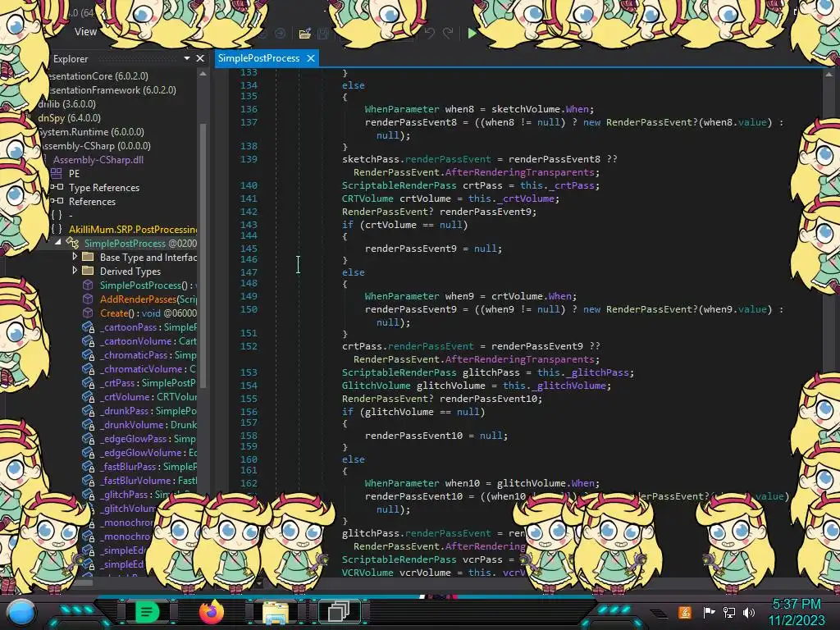Switch to the SimplePostProcess tab
The width and height of the screenshot is (840, 630).
click(258, 58)
